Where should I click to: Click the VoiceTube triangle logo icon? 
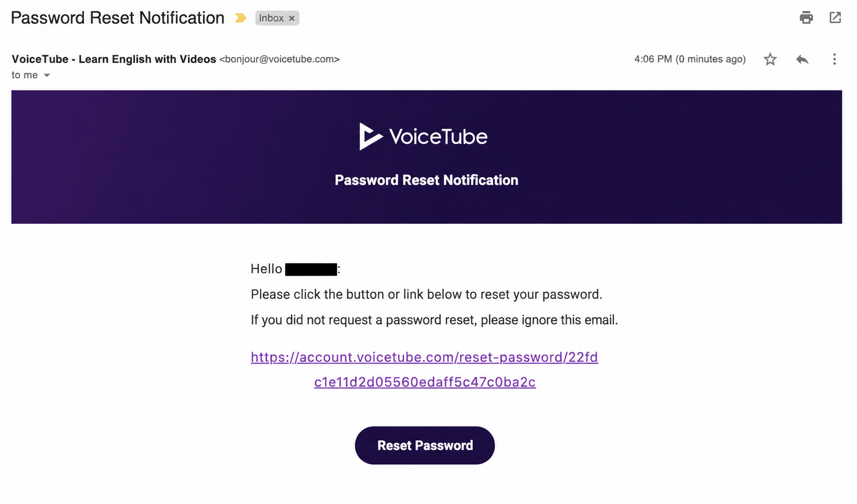(371, 136)
